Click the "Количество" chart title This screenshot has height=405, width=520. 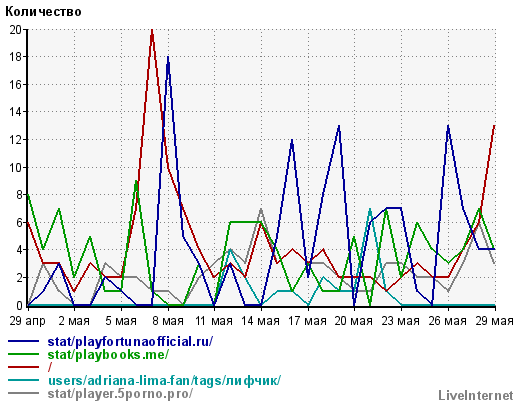[x=43, y=12]
